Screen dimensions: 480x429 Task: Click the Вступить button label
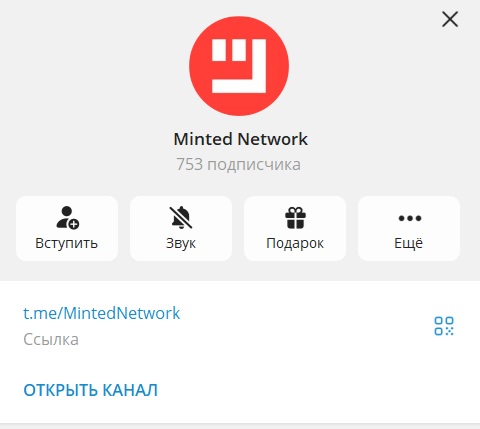67,243
